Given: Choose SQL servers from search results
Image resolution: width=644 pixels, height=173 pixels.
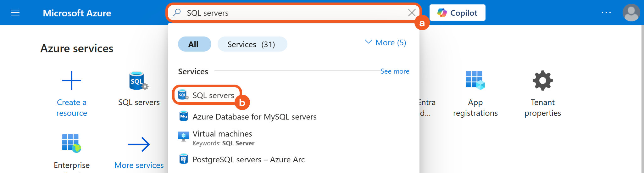Looking at the screenshot, I should 213,95.
